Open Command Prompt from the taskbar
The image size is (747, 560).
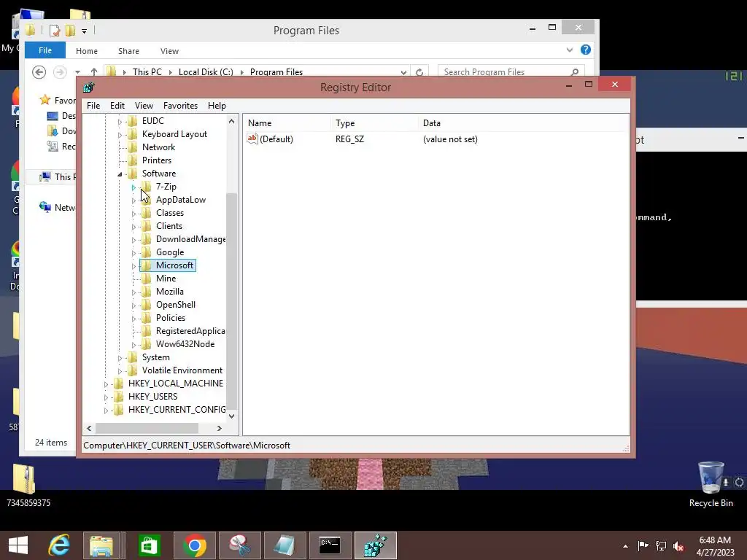330,545
